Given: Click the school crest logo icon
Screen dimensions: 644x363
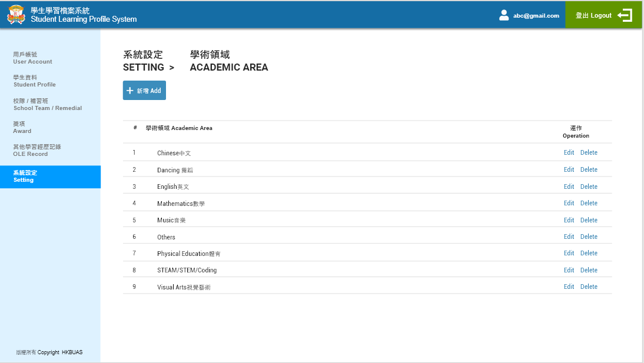Looking at the screenshot, I should pyautogui.click(x=16, y=15).
